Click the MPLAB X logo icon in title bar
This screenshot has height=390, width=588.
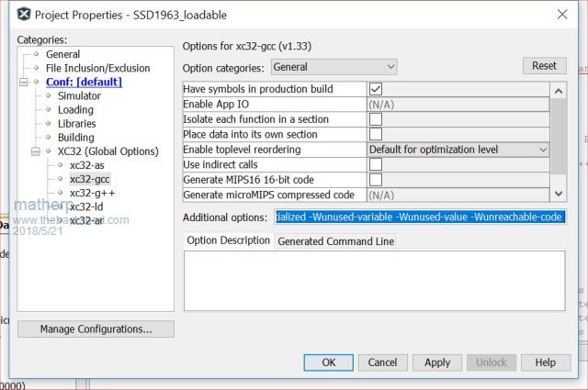pyautogui.click(x=24, y=15)
